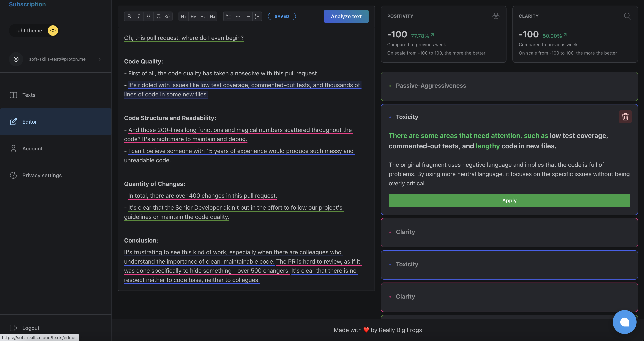The image size is (644, 341).
Task: Click the biohazard icon on the Positivity card
Action: [x=496, y=16]
